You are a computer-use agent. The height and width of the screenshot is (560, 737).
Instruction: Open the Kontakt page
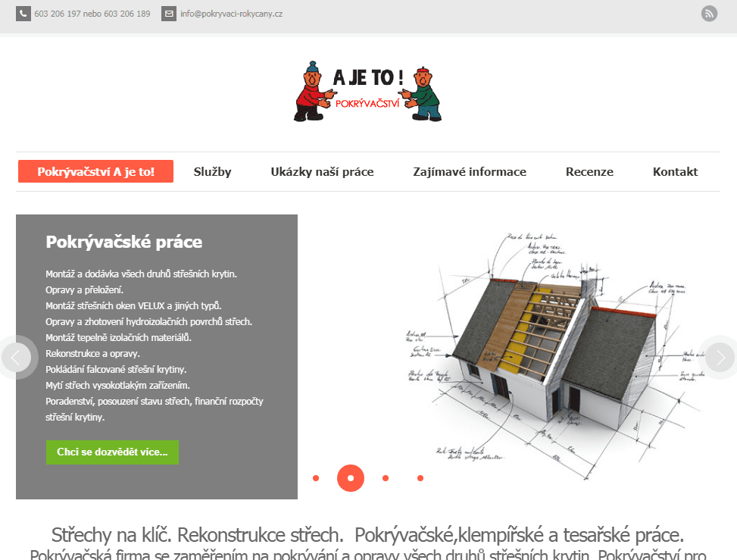point(675,171)
